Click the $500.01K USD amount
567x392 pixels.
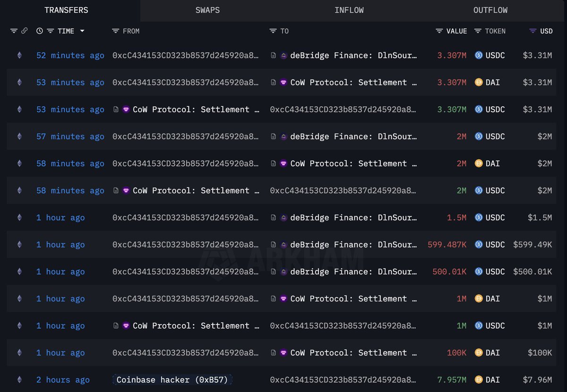click(533, 272)
